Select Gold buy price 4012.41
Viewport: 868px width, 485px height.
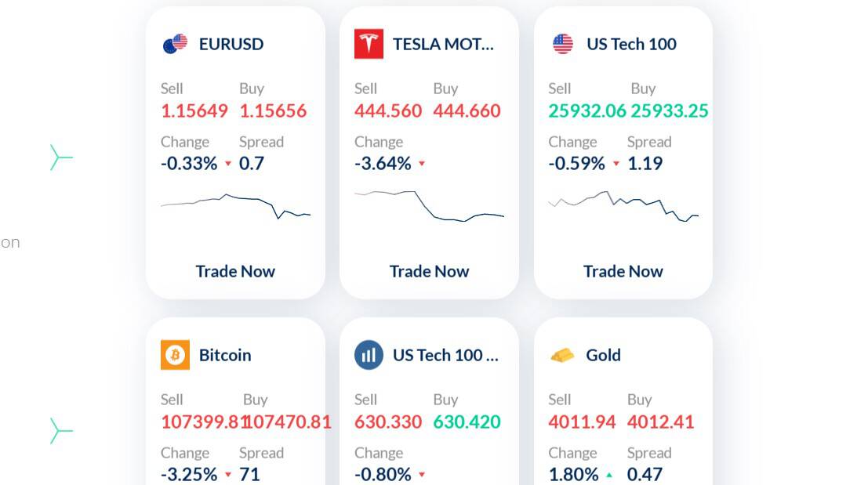(x=660, y=422)
